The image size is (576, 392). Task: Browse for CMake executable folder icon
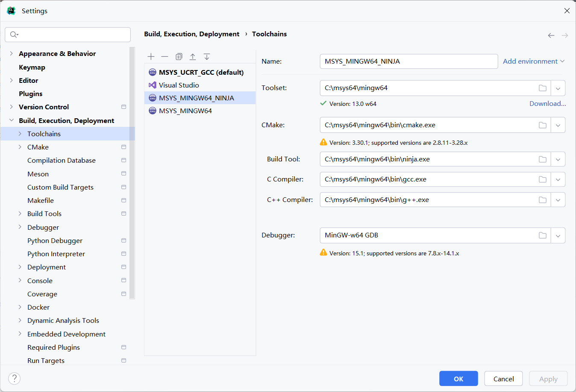[543, 125]
